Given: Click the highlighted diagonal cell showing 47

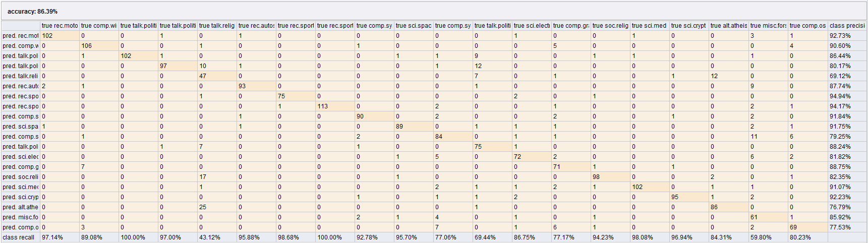Looking at the screenshot, I should 217,76.
